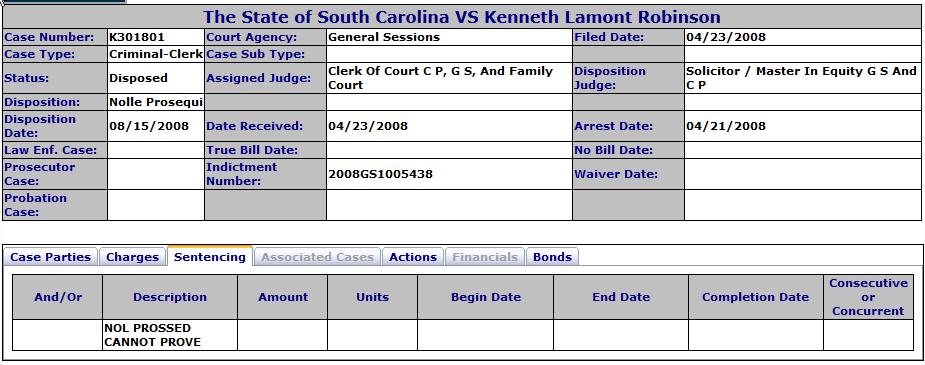925x365 pixels.
Task: Click the Begin Date column header
Action: click(486, 297)
